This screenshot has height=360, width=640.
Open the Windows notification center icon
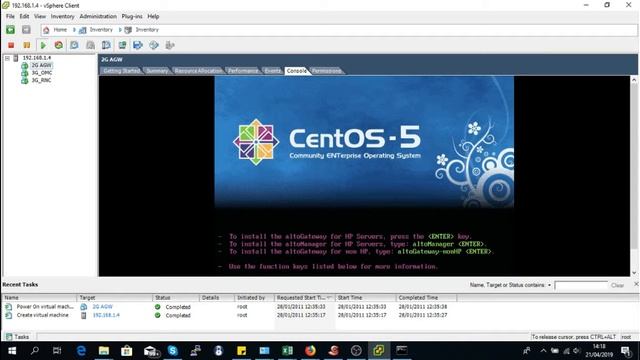(625, 351)
